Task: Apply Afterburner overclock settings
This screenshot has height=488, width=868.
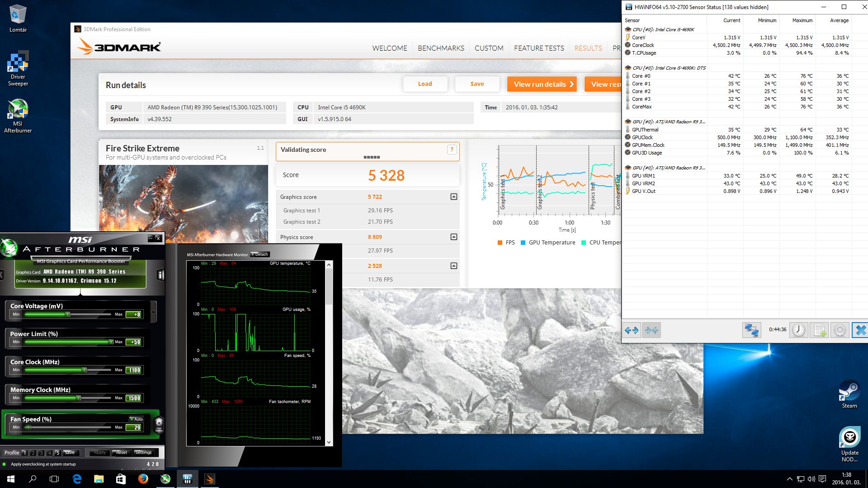Action: pos(100,453)
